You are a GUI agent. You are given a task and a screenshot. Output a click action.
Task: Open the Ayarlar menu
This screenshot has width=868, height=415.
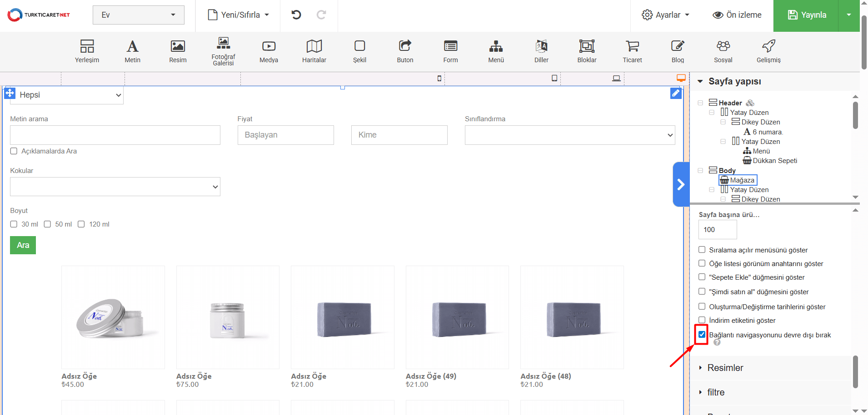pyautogui.click(x=665, y=15)
